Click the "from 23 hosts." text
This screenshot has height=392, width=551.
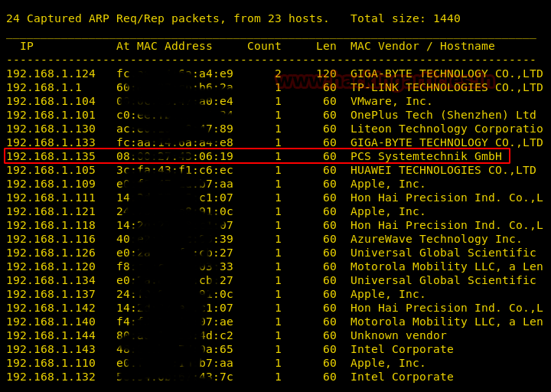pyautogui.click(x=282, y=18)
